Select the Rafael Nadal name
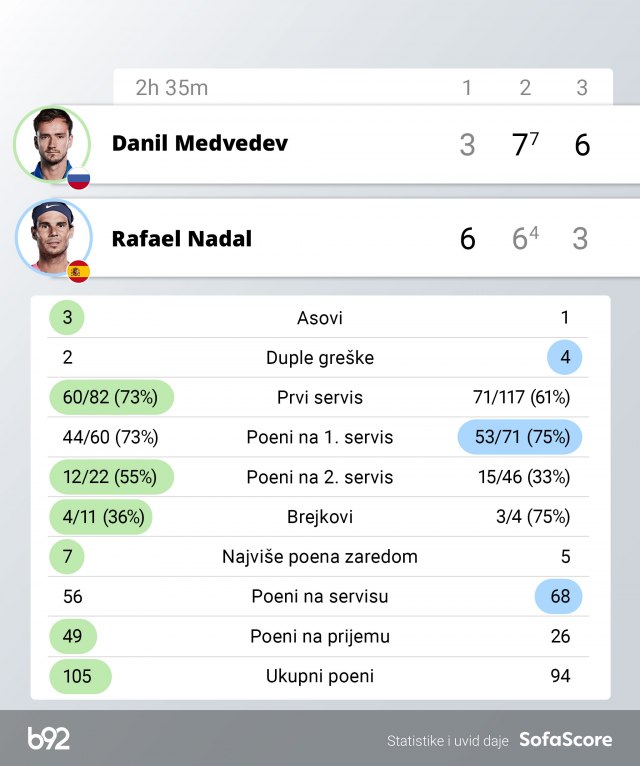This screenshot has height=766, width=640. 182,239
